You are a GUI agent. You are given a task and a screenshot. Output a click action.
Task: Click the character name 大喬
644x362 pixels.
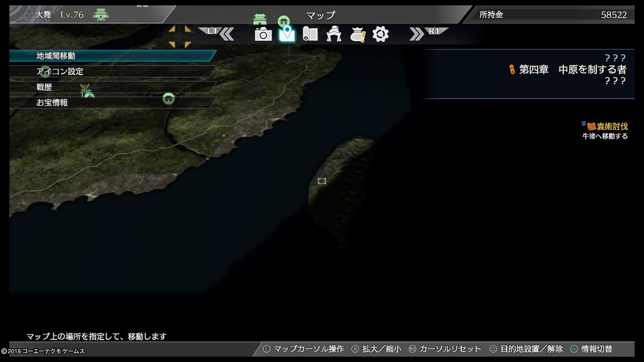[43, 15]
